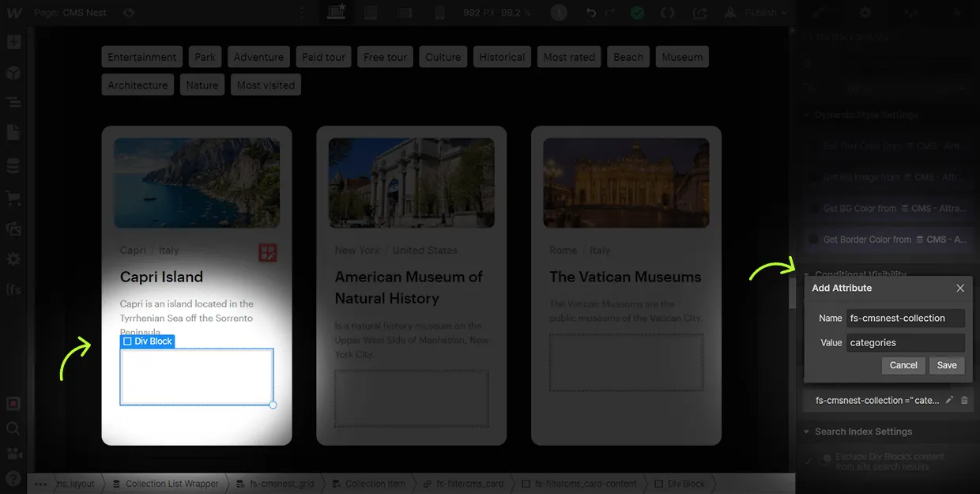Image resolution: width=980 pixels, height=494 pixels.
Task: Open the share link icon
Action: [x=699, y=13]
